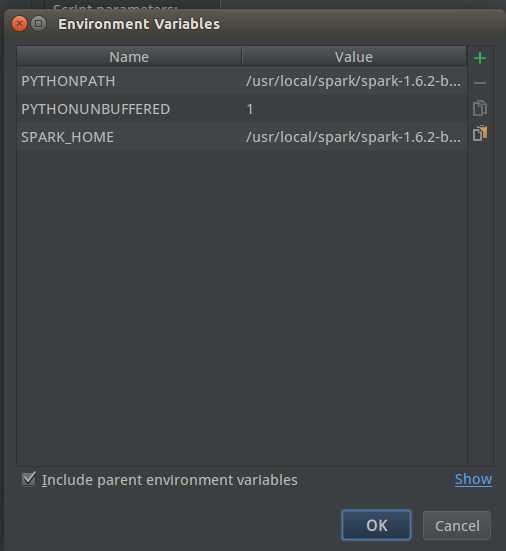Click the second window control button in title bar
The height and width of the screenshot is (551, 506).
pyautogui.click(x=38, y=24)
